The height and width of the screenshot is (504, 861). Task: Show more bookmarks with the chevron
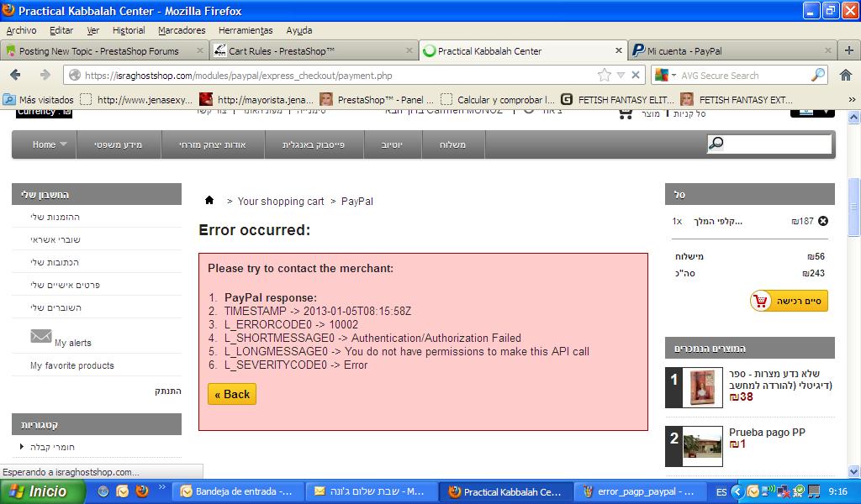[852, 100]
